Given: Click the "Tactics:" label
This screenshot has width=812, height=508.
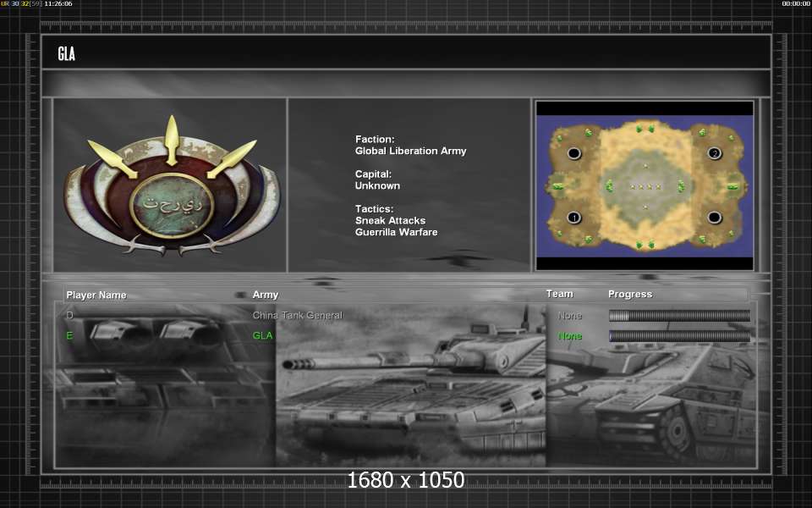Looking at the screenshot, I should click(375, 209).
